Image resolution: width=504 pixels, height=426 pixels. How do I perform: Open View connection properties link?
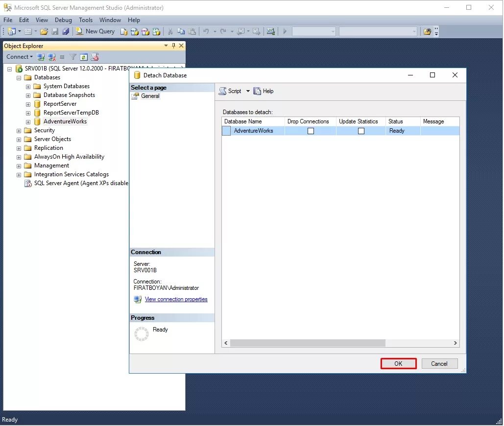tap(176, 299)
